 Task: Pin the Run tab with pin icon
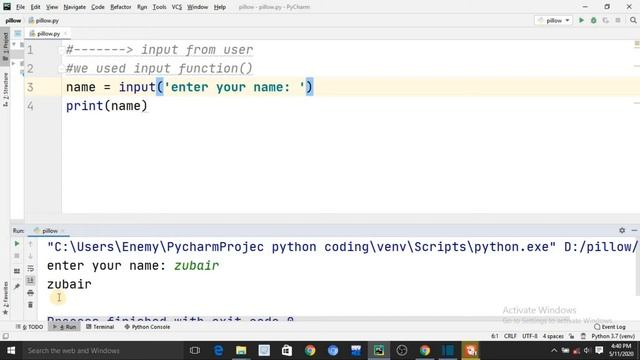pyautogui.click(x=17, y=287)
